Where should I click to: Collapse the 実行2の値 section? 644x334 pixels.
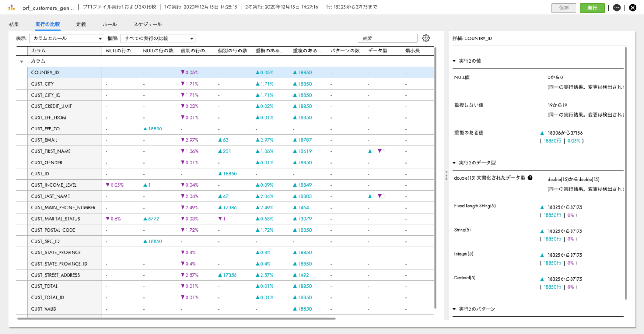coord(454,60)
